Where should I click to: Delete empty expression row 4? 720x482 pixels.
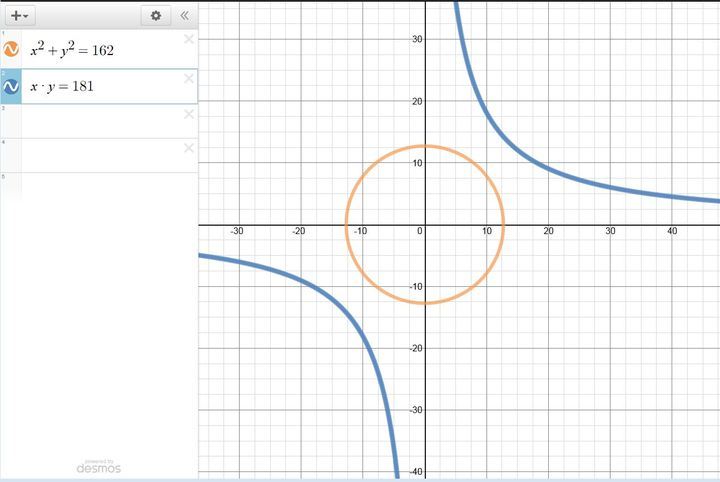(x=189, y=148)
